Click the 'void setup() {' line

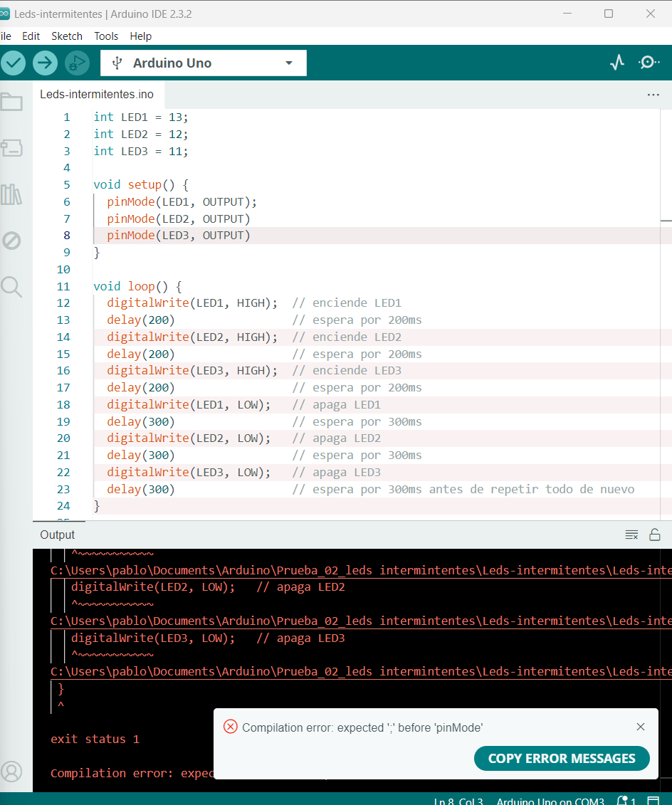pyautogui.click(x=141, y=185)
